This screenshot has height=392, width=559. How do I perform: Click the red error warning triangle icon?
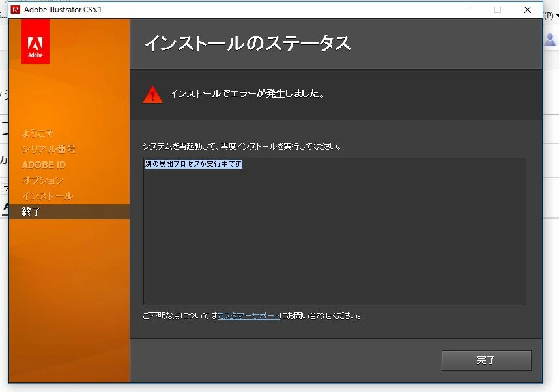[x=152, y=94]
